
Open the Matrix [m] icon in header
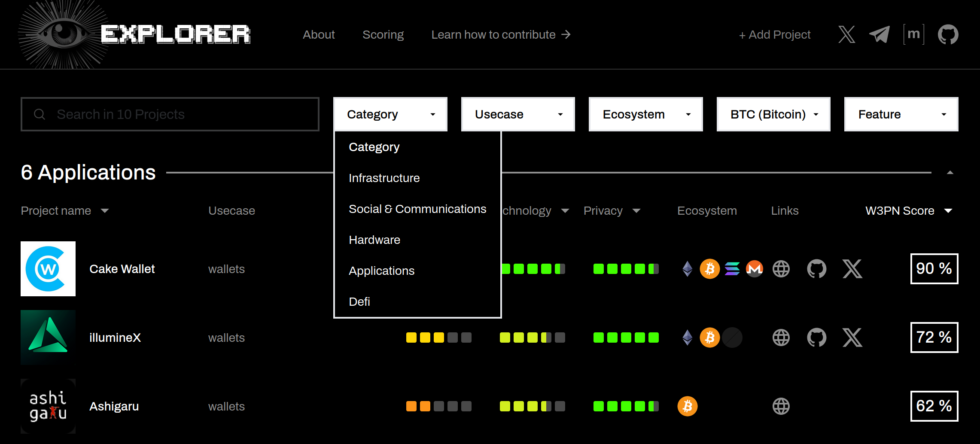[x=914, y=34]
